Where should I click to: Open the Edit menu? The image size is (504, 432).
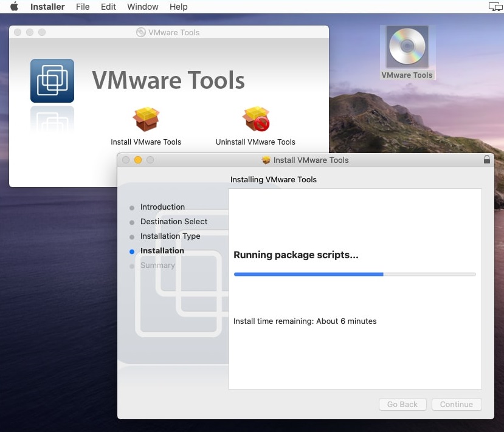(108, 7)
